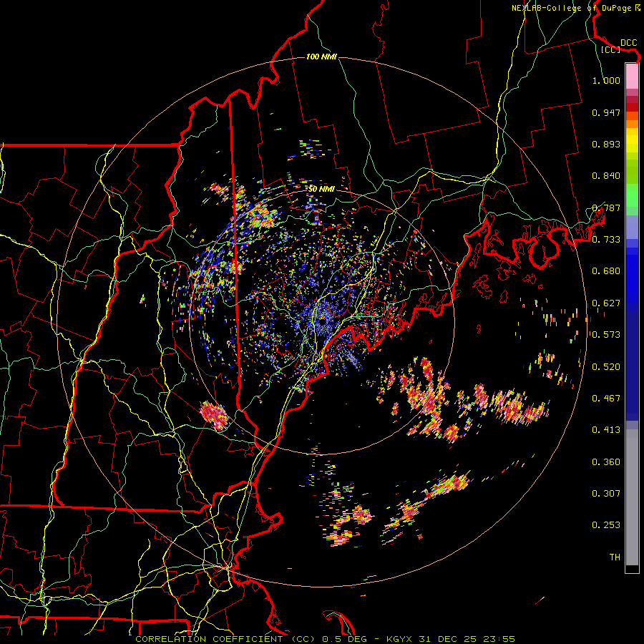Viewport: 644px width, 644px height.
Task: Click the TH label at legend bottom
Action: pos(615,557)
